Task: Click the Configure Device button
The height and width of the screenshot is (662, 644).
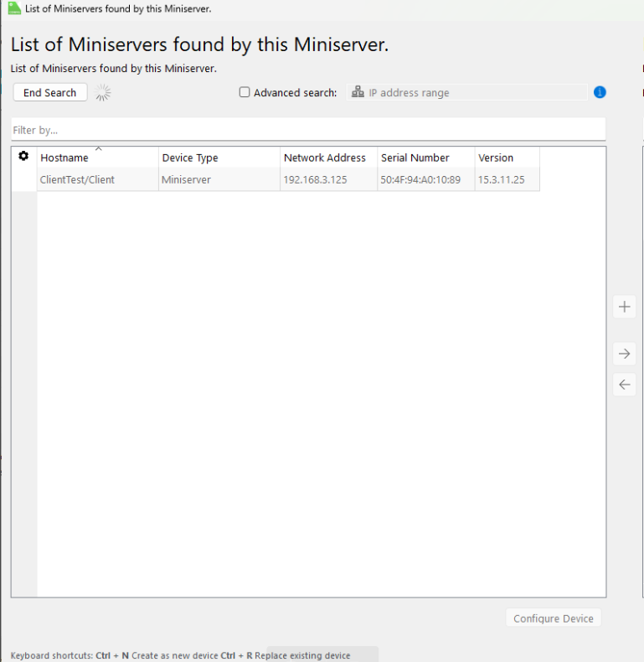Action: (x=553, y=618)
